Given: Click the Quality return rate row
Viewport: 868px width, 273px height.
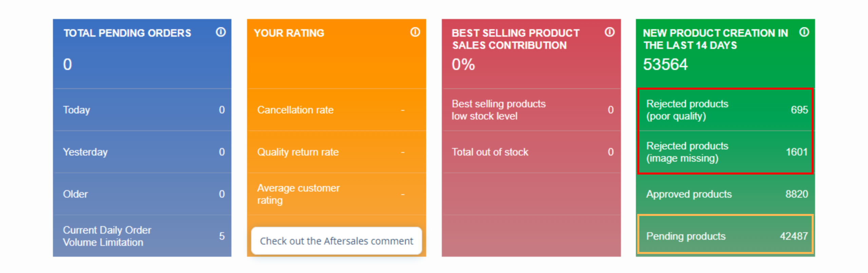Looking at the screenshot, I should (336, 152).
